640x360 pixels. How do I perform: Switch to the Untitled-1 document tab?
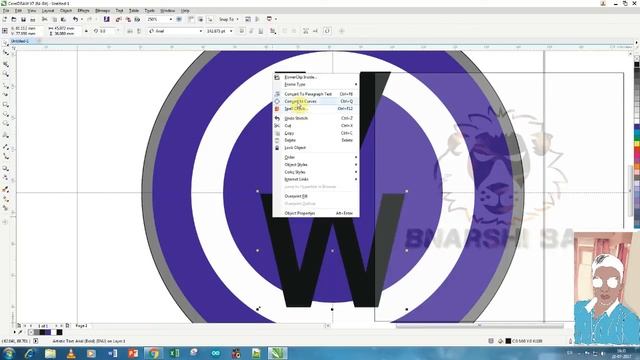pyautogui.click(x=20, y=41)
